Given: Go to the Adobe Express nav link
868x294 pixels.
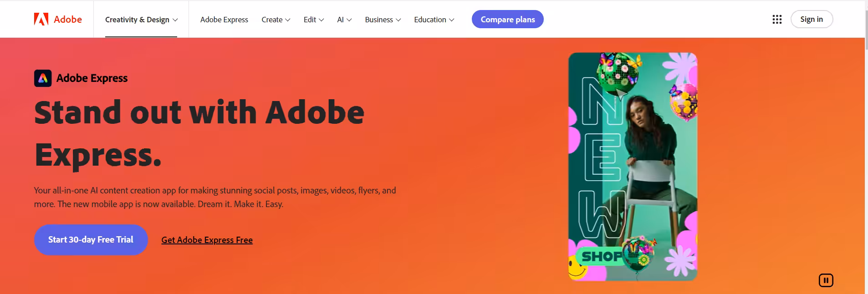Looking at the screenshot, I should (224, 20).
